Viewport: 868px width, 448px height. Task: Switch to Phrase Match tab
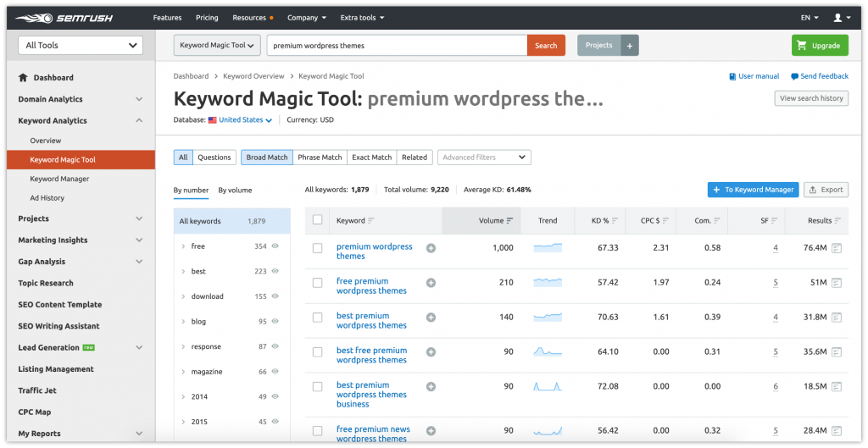[320, 158]
